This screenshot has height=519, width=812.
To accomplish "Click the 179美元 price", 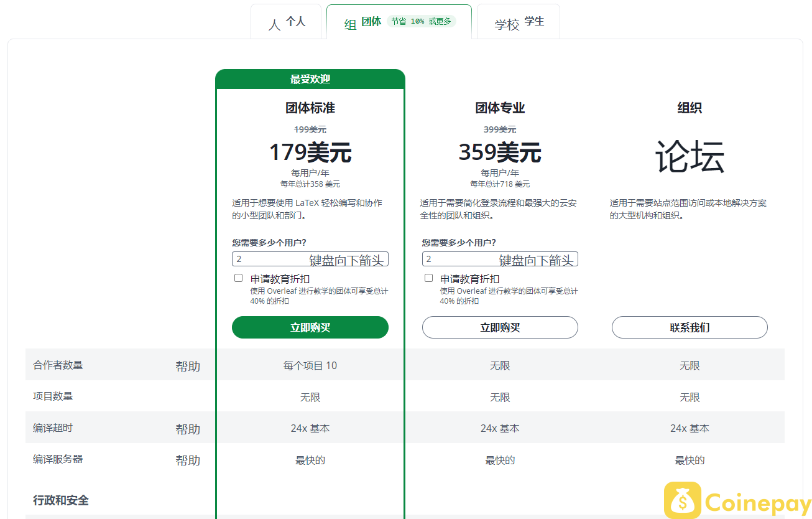I will point(310,152).
